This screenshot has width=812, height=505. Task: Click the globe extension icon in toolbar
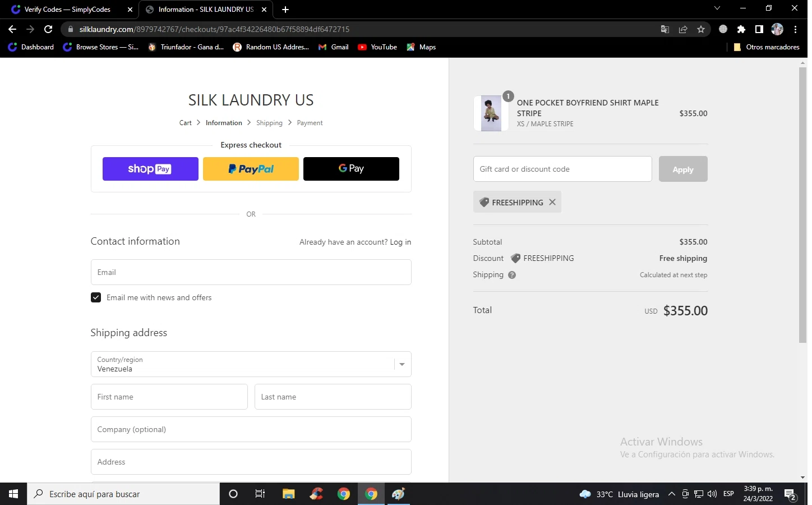pyautogui.click(x=723, y=29)
